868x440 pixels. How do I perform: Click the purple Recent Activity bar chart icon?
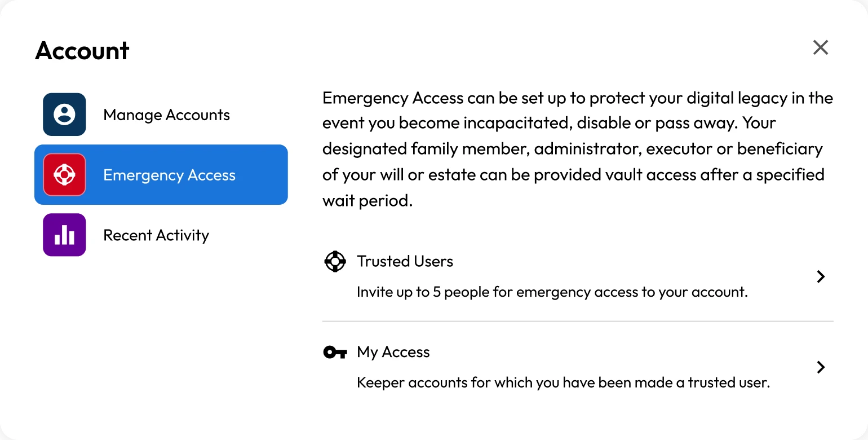coord(64,235)
